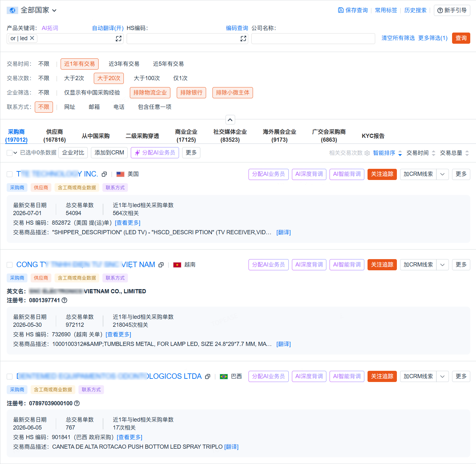Image resolution: width=476 pixels, height=464 pixels.
Task: Open 常用标签 link
Action: point(386,10)
